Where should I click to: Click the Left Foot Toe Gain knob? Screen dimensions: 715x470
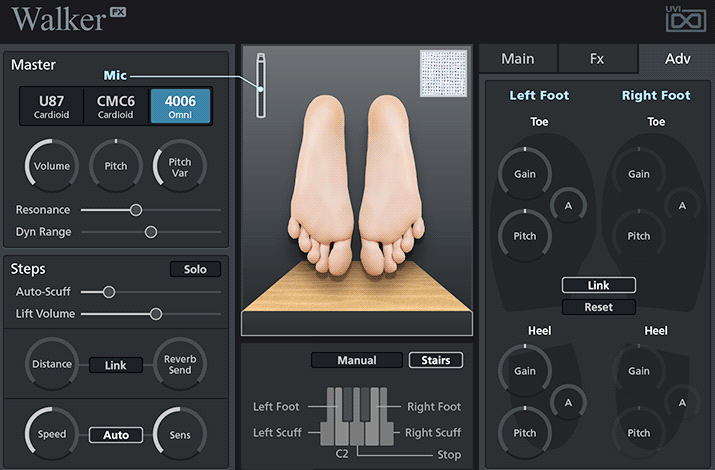click(x=525, y=174)
